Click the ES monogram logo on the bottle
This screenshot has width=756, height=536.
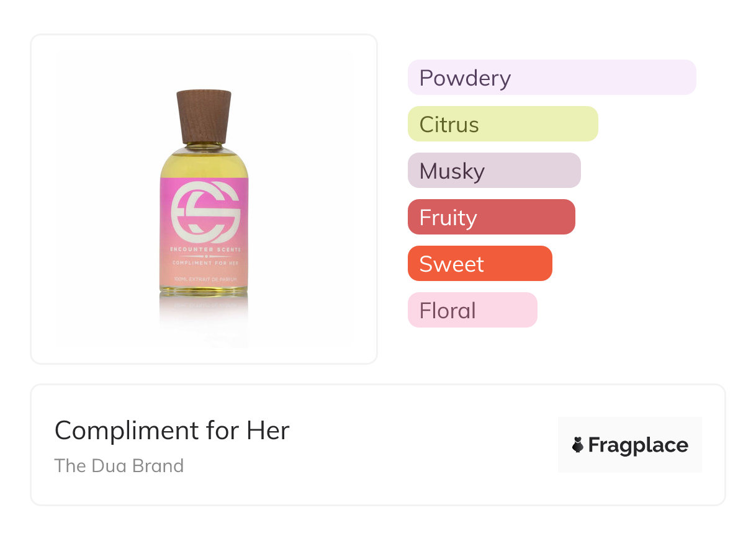[x=205, y=212]
